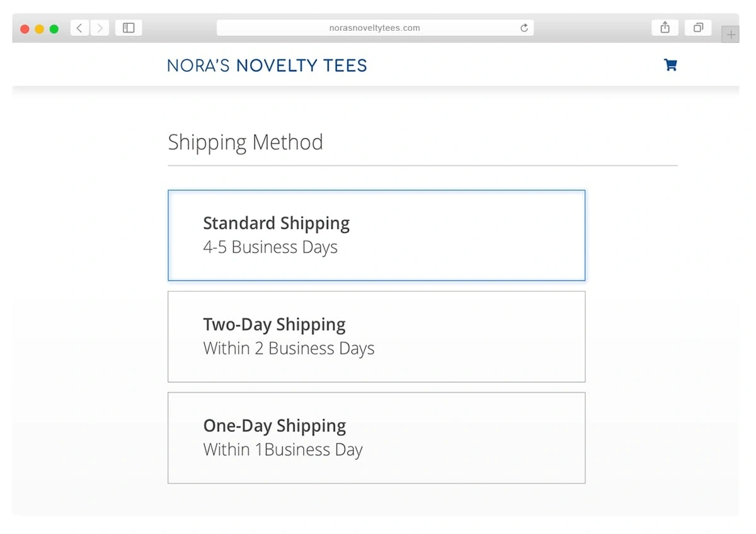Show the tab overview

pos(698,28)
